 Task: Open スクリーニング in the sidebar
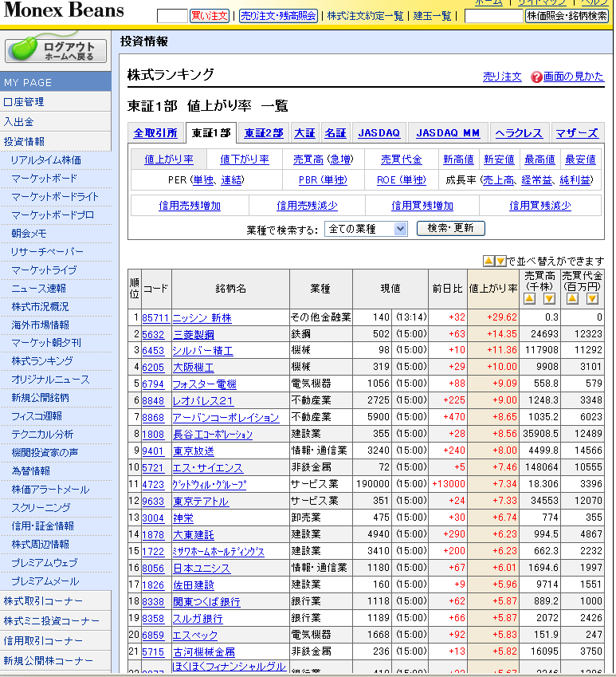(41, 508)
